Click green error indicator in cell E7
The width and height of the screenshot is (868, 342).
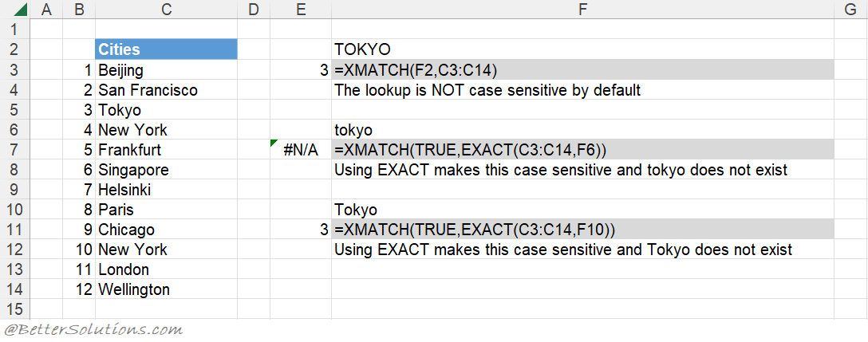(x=274, y=143)
